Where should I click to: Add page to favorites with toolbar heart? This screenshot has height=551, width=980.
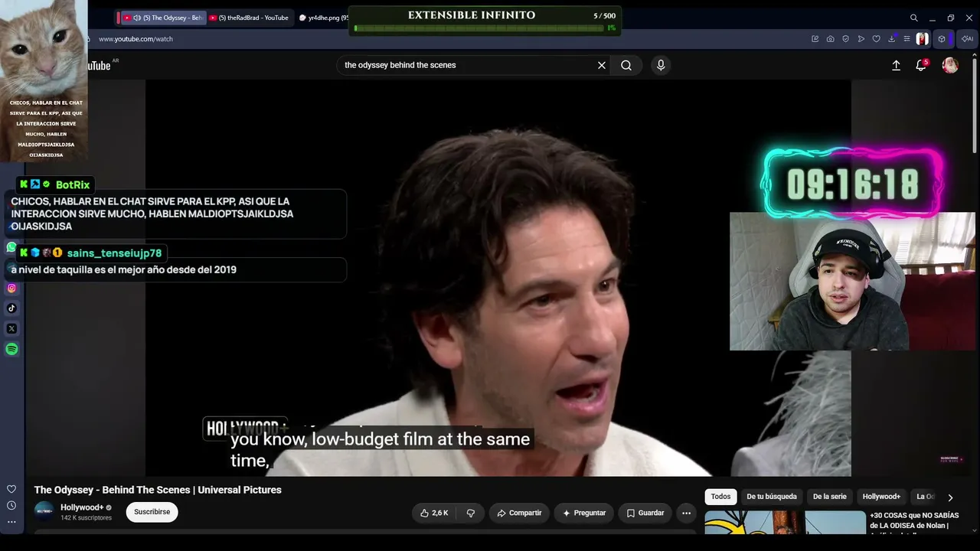pos(877,39)
